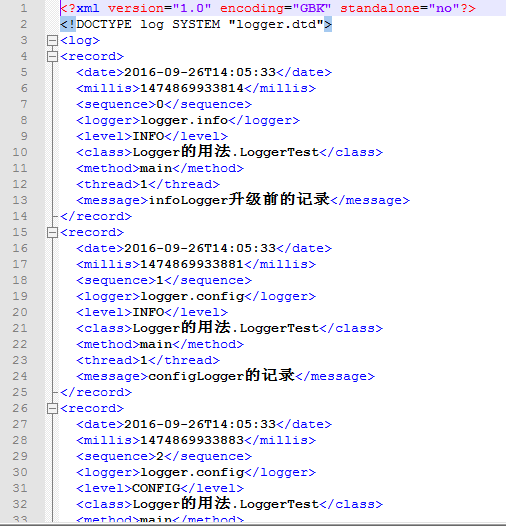Click the class text on line 32
This screenshot has width=506, height=526.
click(x=225, y=504)
